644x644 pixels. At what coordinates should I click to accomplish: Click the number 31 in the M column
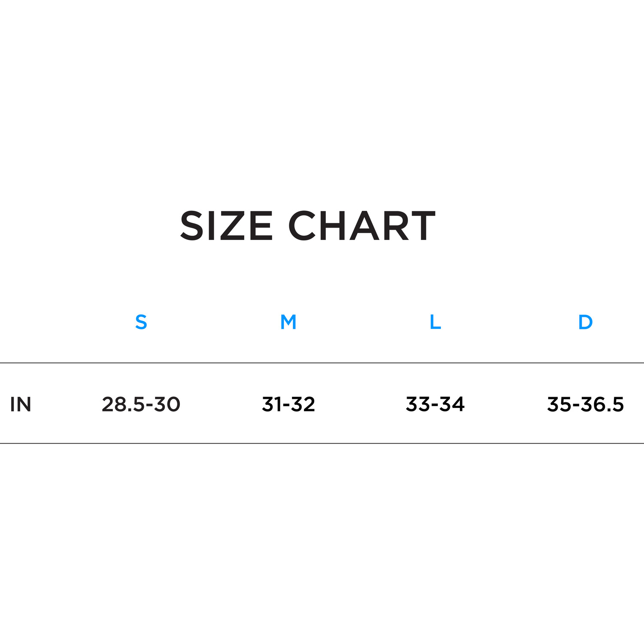pyautogui.click(x=271, y=404)
